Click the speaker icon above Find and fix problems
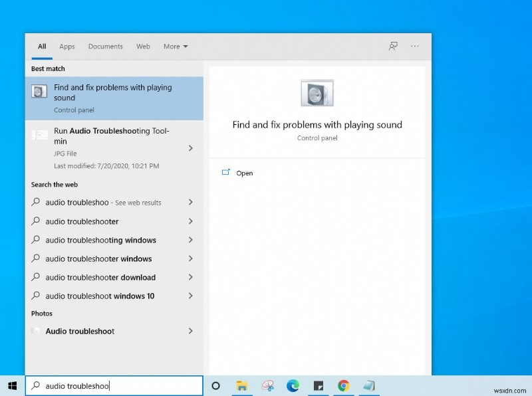This screenshot has height=396, width=532. (317, 92)
